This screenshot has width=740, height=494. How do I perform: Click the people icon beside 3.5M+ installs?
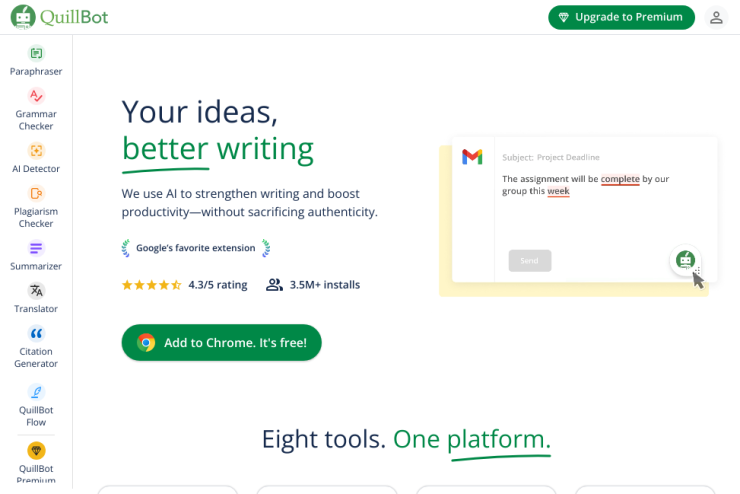click(x=274, y=285)
